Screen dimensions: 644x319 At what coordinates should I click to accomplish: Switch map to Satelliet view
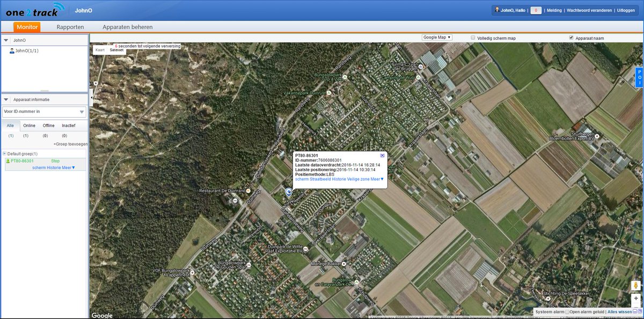tap(117, 49)
